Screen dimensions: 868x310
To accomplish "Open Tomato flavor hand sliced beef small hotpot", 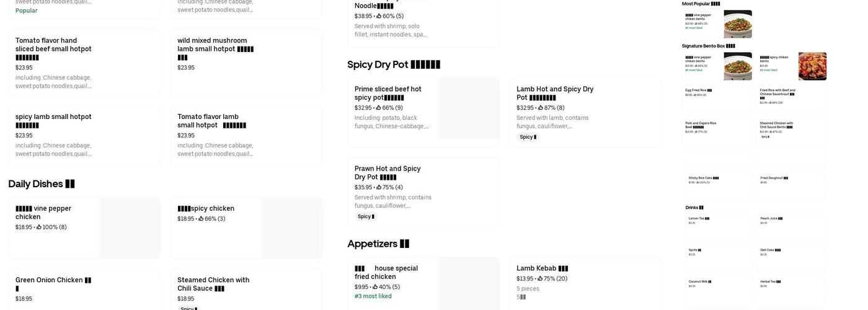I will coord(84,62).
